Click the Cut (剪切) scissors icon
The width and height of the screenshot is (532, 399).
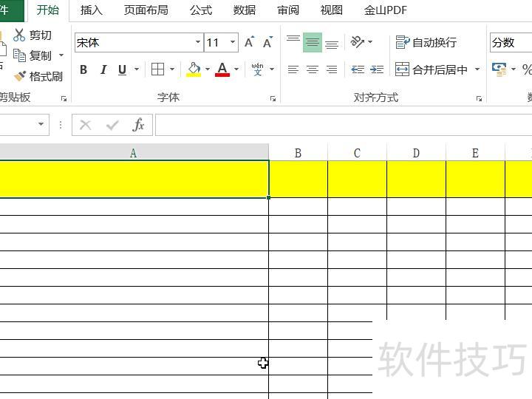click(19, 35)
